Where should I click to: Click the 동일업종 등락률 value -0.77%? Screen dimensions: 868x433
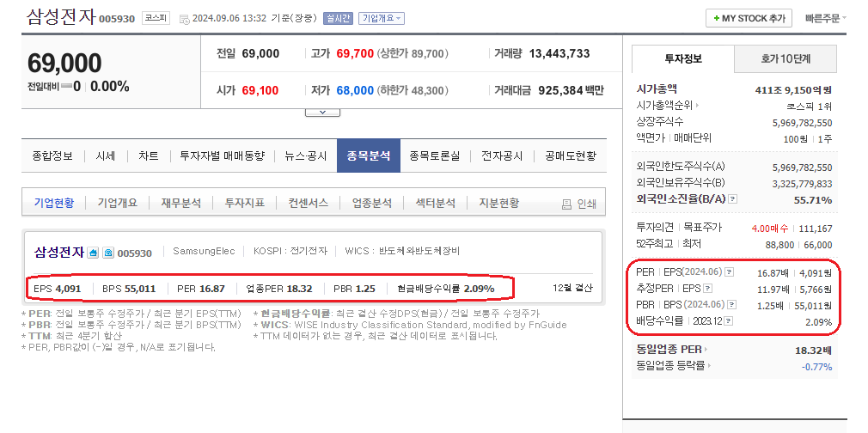[816, 367]
